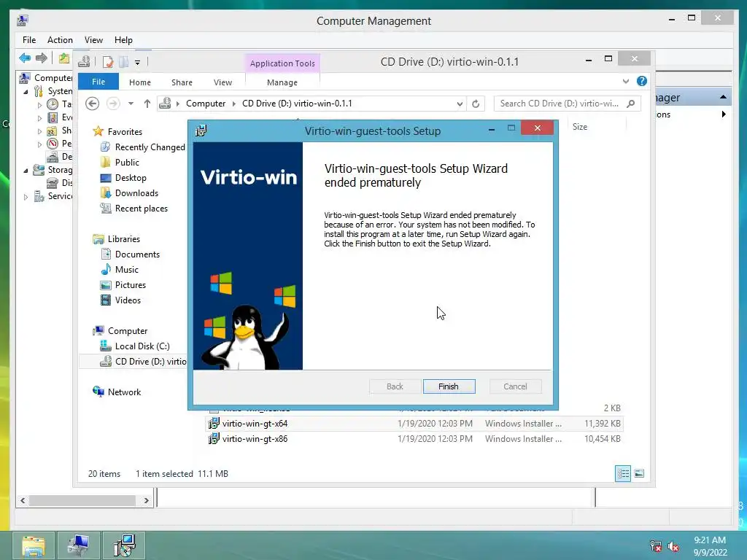This screenshot has height=560, width=747.
Task: Expand the Shared Folders tree node
Action: click(39, 131)
